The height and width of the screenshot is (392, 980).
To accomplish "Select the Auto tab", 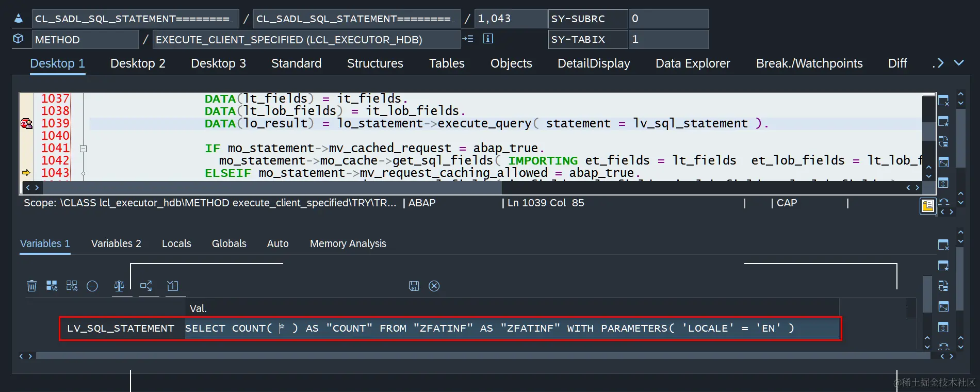I will pyautogui.click(x=278, y=243).
